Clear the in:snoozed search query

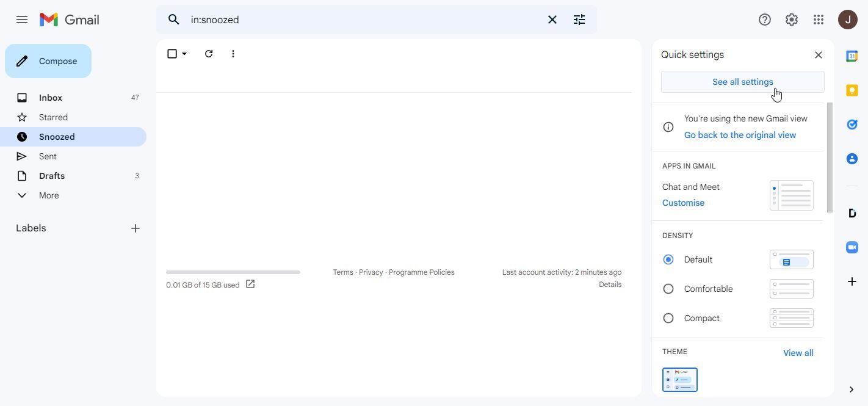click(552, 20)
